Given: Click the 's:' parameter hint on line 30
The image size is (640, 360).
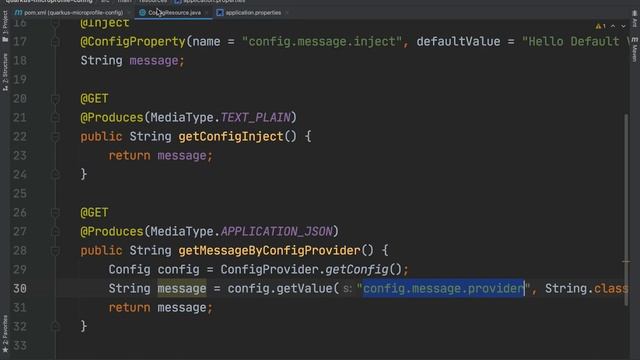Looking at the screenshot, I should pos(347,289).
